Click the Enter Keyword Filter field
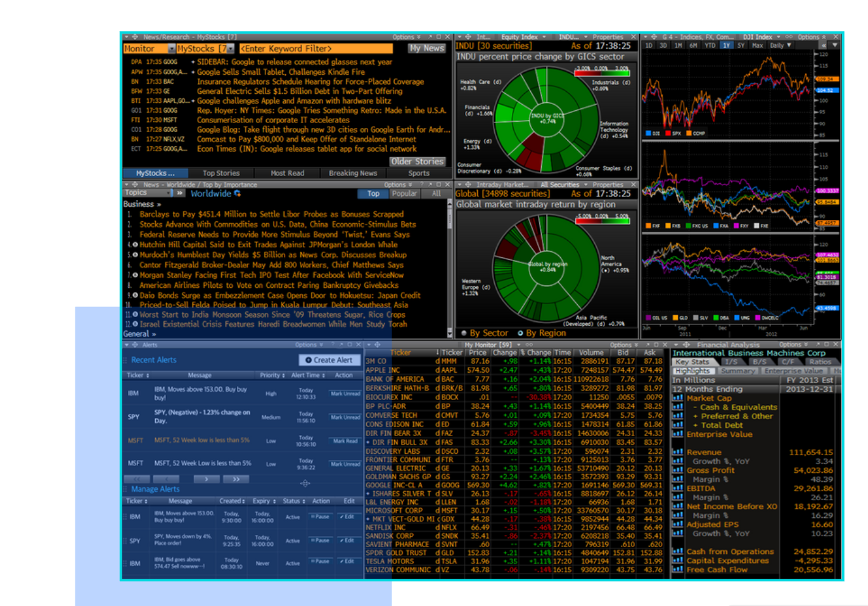The image size is (868, 606). (316, 49)
